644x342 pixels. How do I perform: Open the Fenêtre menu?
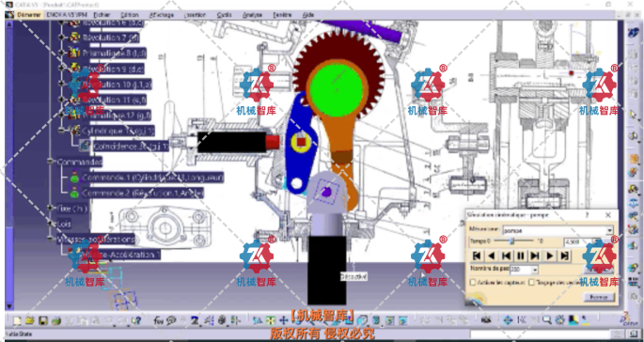283,15
